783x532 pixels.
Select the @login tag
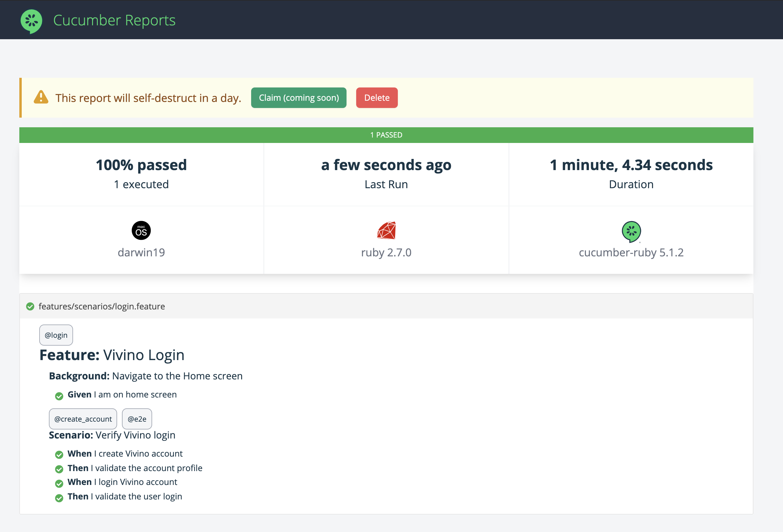pos(56,335)
